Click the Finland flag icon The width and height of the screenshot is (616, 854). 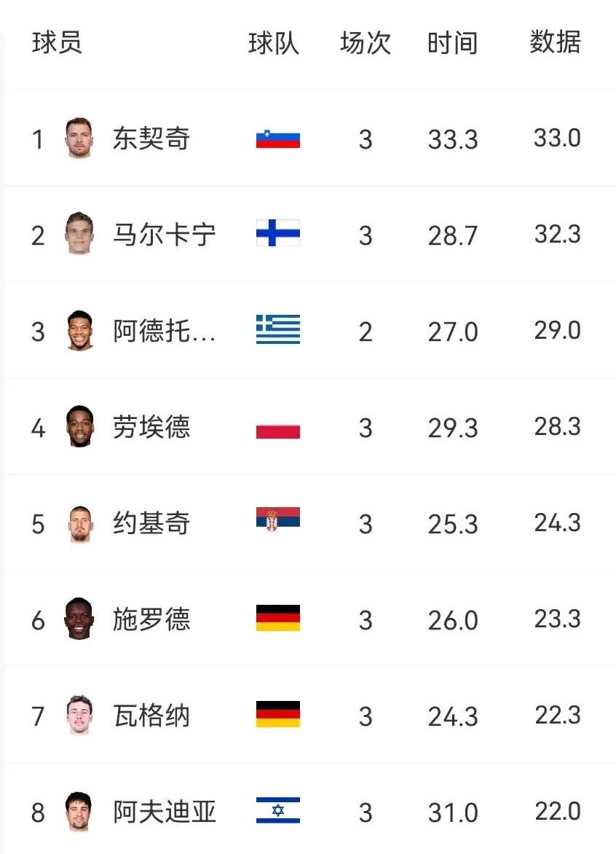pyautogui.click(x=278, y=235)
